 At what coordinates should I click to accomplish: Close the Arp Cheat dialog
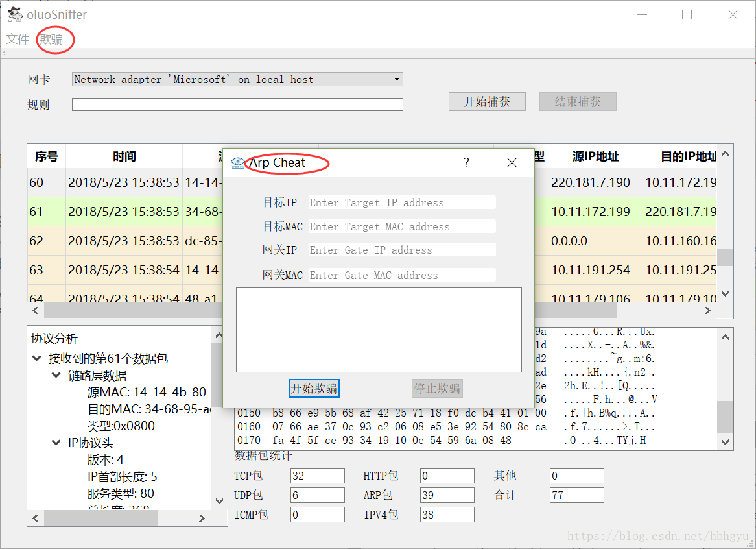pyautogui.click(x=512, y=163)
